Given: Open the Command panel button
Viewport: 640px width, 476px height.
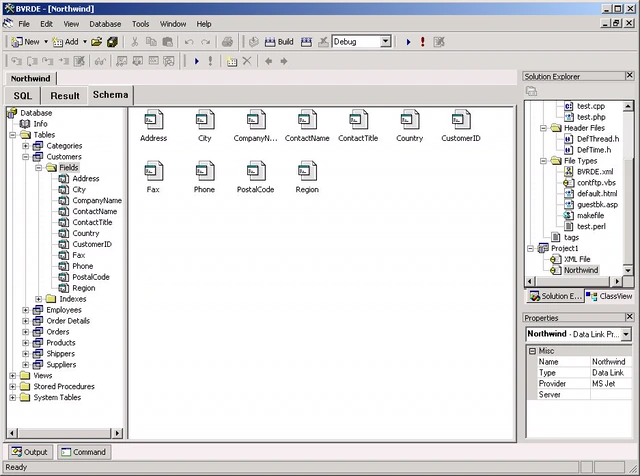Looking at the screenshot, I should (x=84, y=452).
